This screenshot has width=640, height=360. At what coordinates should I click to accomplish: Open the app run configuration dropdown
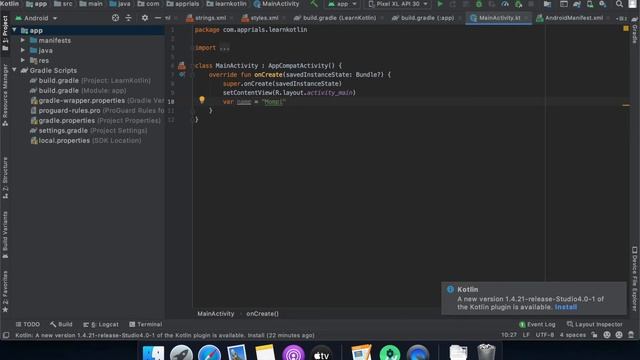[342, 4]
